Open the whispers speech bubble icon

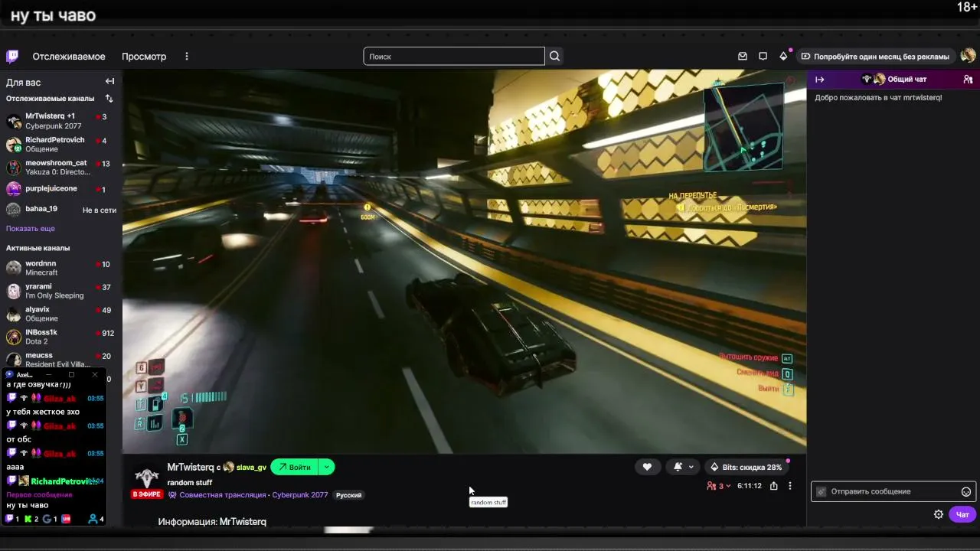pos(763,57)
